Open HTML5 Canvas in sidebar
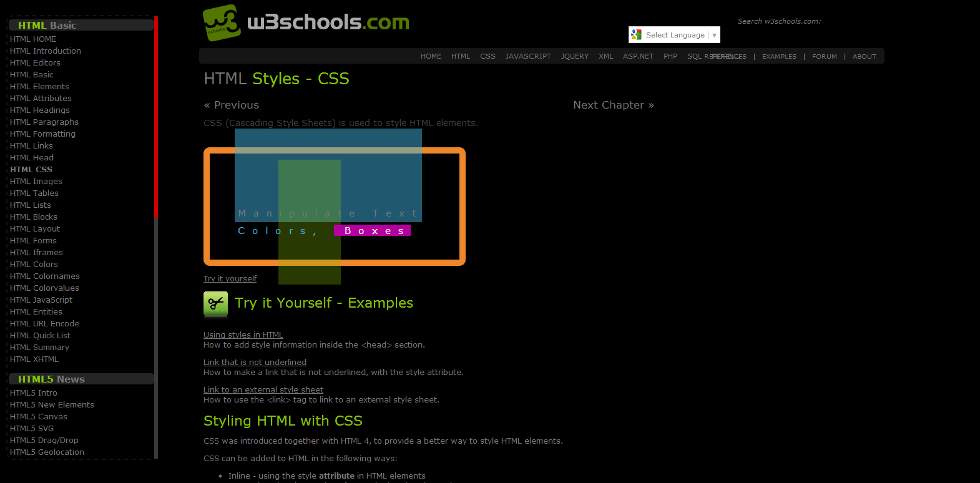This screenshot has width=980, height=483. 39,417
